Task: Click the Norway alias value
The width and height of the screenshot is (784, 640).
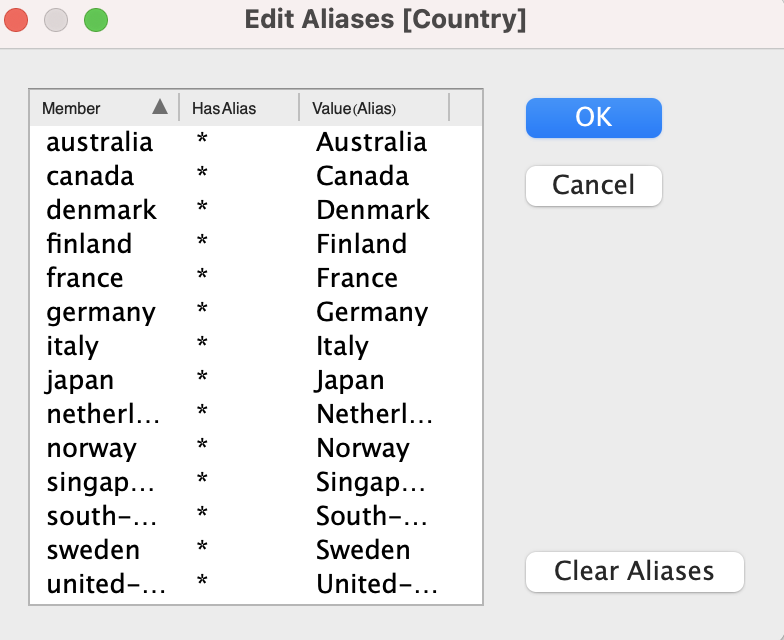Action: coord(362,449)
